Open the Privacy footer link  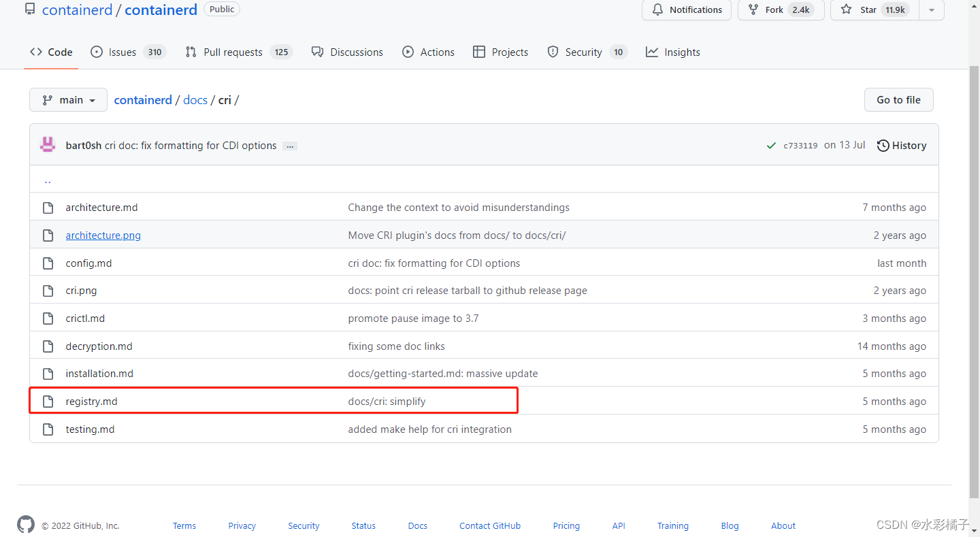[242, 526]
